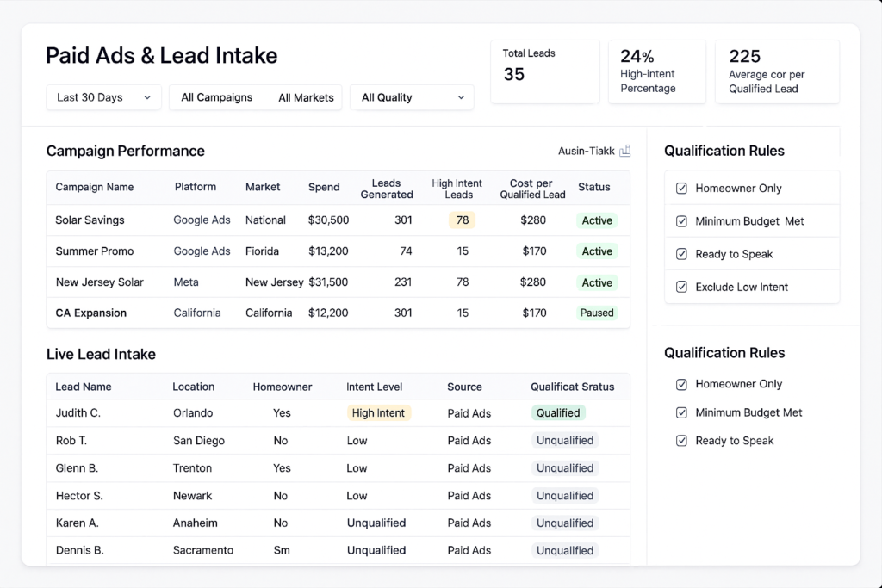Click the Paused status badge for CA Expansion
The width and height of the screenshot is (882, 588).
point(597,313)
